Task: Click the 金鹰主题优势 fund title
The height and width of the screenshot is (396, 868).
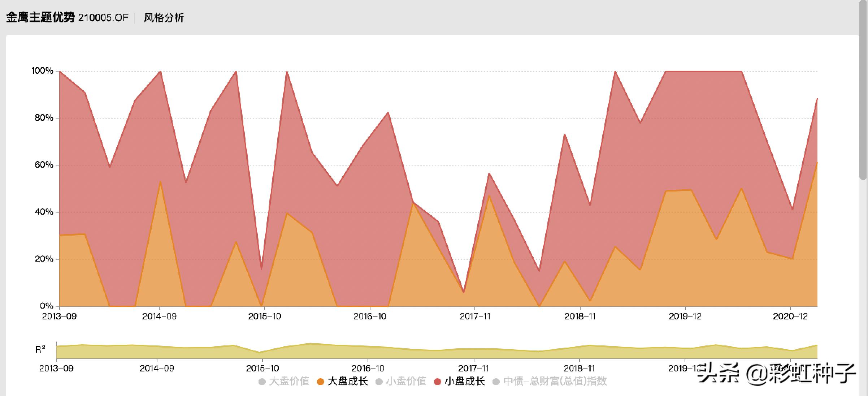Action: (x=40, y=17)
